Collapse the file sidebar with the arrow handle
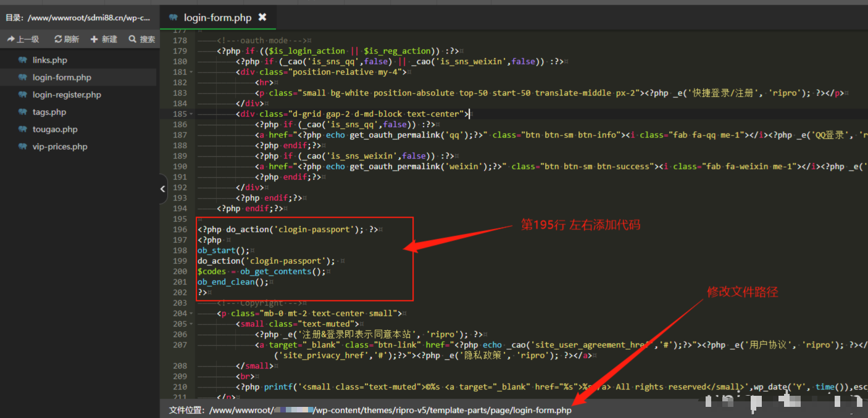868x418 pixels. coord(163,189)
